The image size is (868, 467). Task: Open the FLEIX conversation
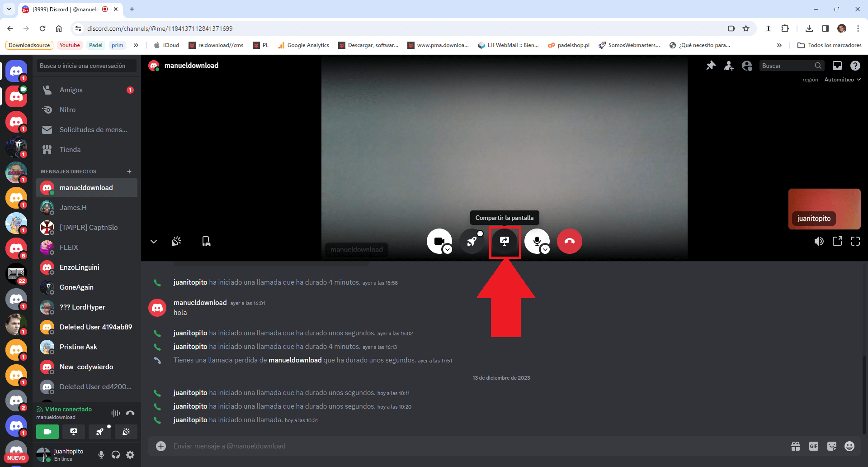point(87,248)
